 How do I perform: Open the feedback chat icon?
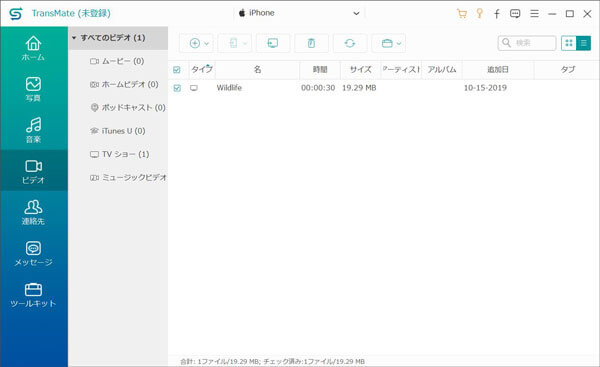515,14
